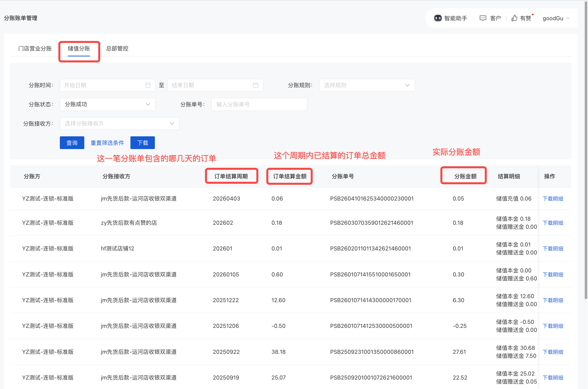
Task: Click 下载明细 for period 20260403
Action: [553, 199]
